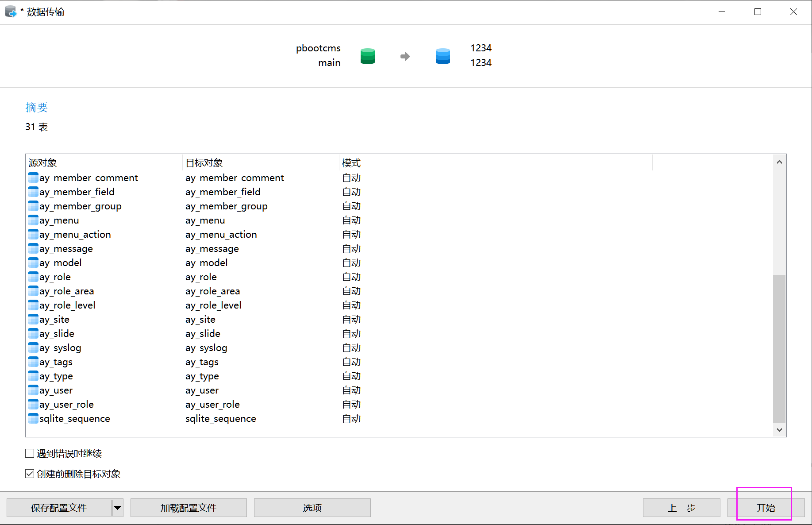Click the transfer arrow between the two databases
This screenshot has height=525, width=812.
click(x=405, y=56)
